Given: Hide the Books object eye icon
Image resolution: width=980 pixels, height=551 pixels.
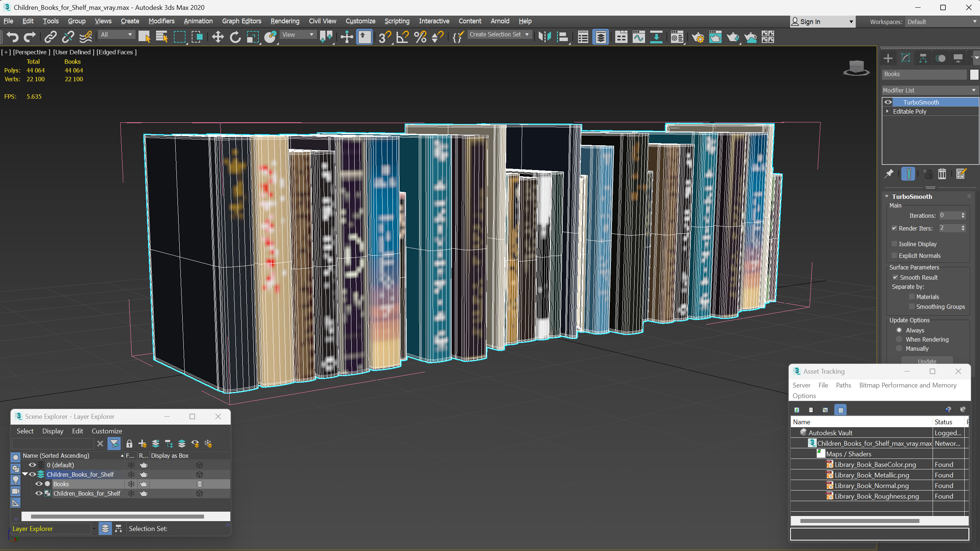Looking at the screenshot, I should point(39,484).
